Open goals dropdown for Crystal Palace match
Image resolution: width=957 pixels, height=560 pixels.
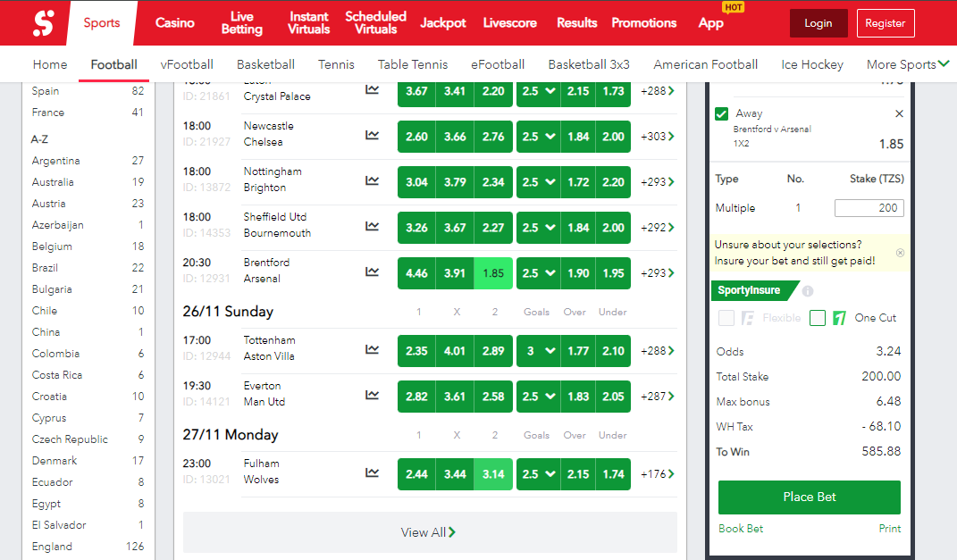pyautogui.click(x=538, y=91)
